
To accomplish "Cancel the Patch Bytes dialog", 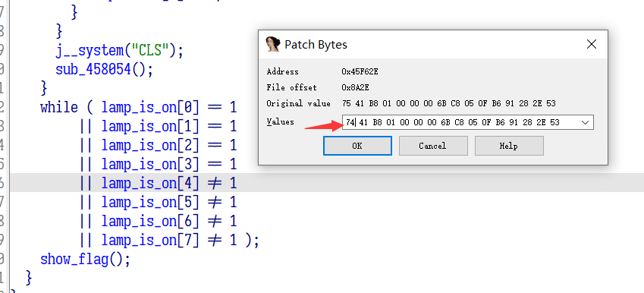I will [433, 146].
